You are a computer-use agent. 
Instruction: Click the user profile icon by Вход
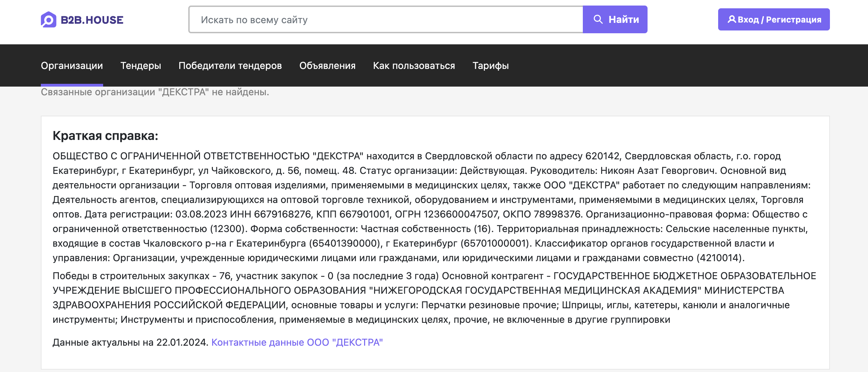pos(732,19)
